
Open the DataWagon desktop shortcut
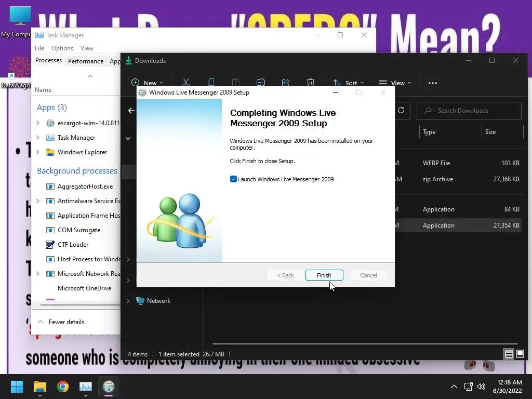tap(16, 72)
